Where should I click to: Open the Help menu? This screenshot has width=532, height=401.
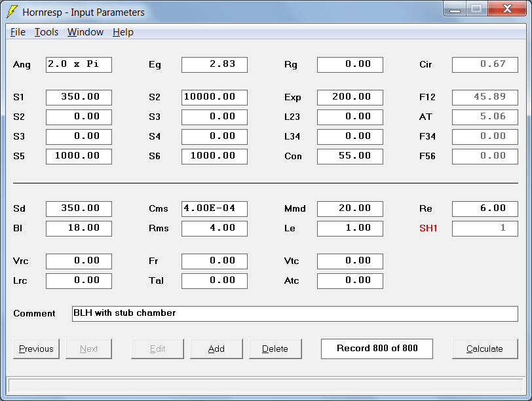[x=123, y=32]
